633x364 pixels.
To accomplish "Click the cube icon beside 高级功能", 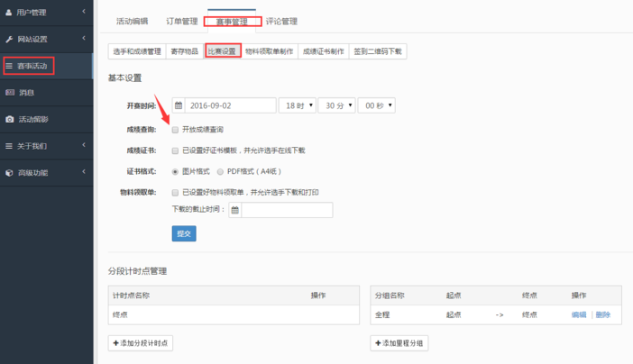I will pyautogui.click(x=9, y=172).
